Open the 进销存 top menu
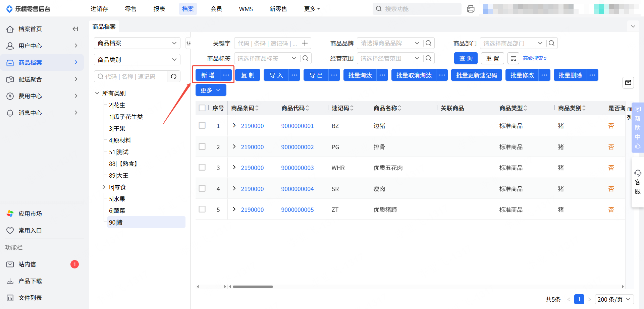The height and width of the screenshot is (309, 644). point(99,9)
